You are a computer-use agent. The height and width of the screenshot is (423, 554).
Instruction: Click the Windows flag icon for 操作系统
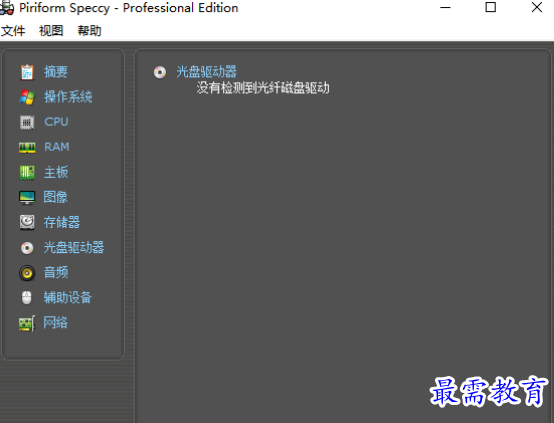pos(27,97)
